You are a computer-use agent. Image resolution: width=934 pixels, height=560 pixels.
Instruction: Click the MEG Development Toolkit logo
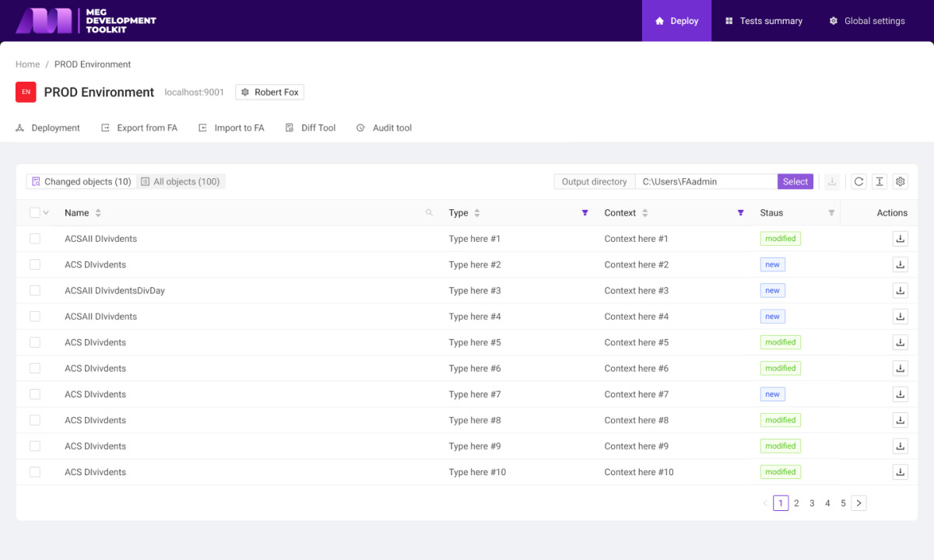coord(86,20)
